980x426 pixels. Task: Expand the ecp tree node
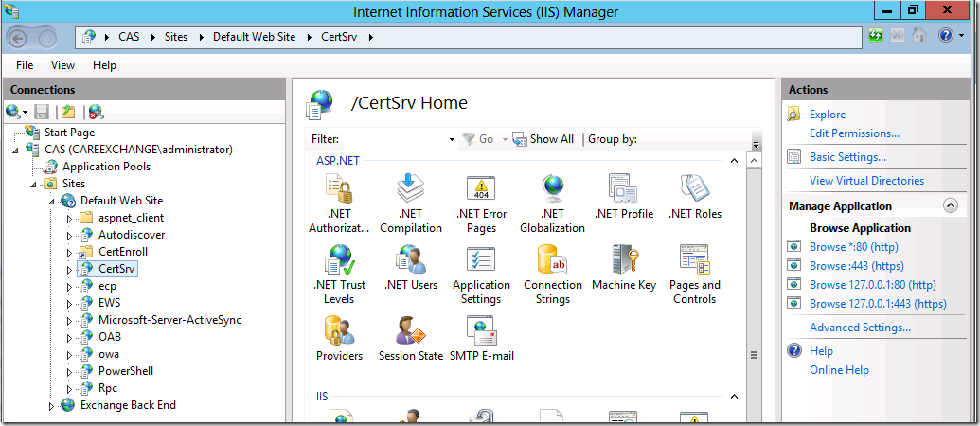(69, 286)
